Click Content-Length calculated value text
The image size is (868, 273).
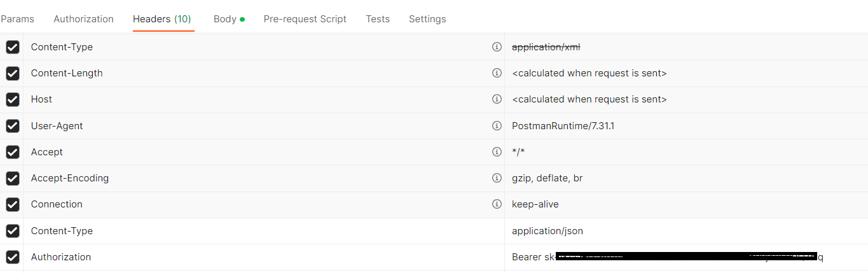tap(589, 73)
